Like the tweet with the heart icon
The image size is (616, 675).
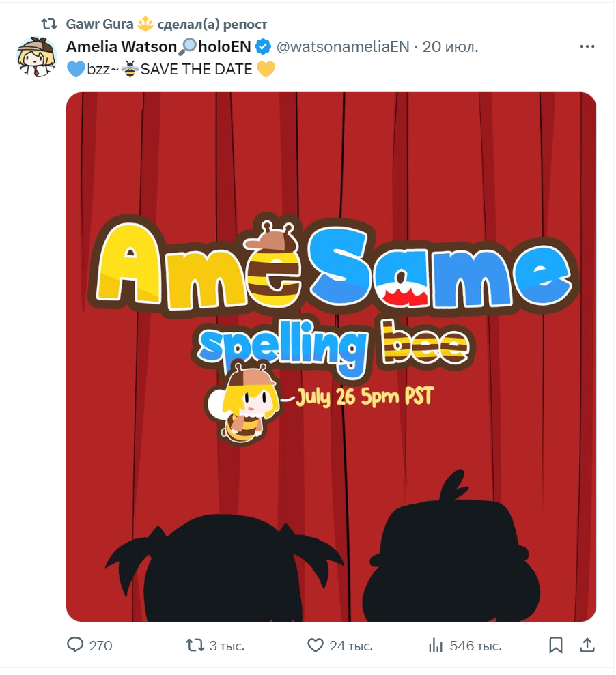point(315,645)
